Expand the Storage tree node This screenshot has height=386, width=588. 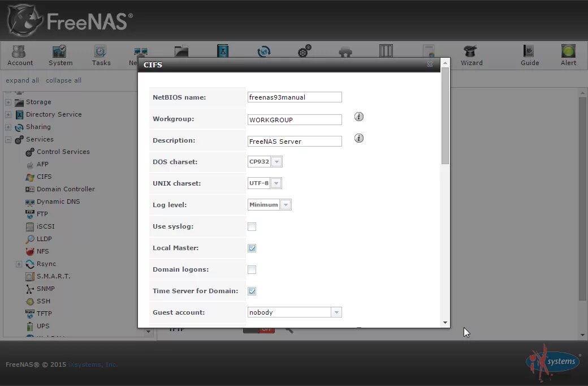(8, 102)
